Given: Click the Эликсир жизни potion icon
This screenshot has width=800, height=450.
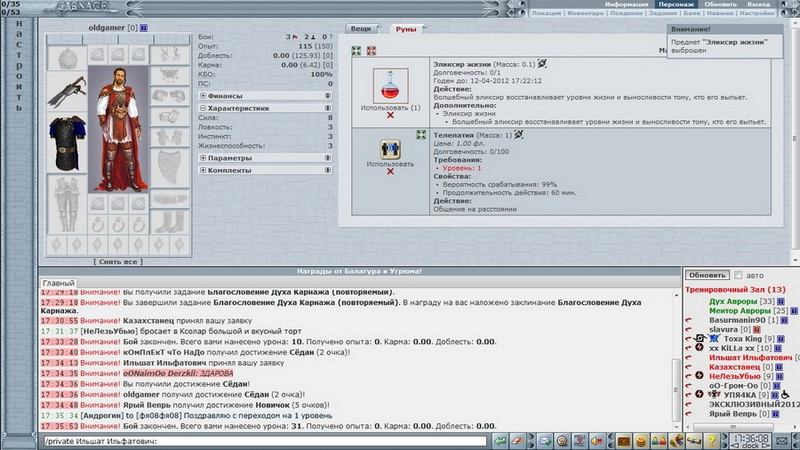Looking at the screenshot, I should tap(390, 85).
